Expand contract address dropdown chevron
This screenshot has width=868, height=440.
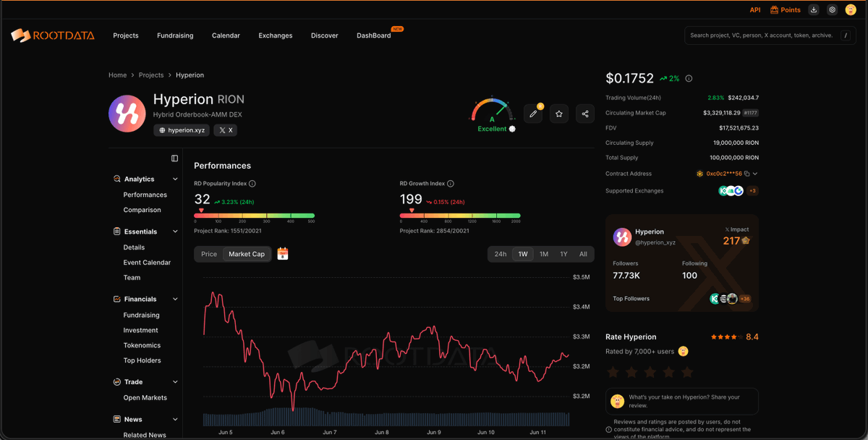755,174
